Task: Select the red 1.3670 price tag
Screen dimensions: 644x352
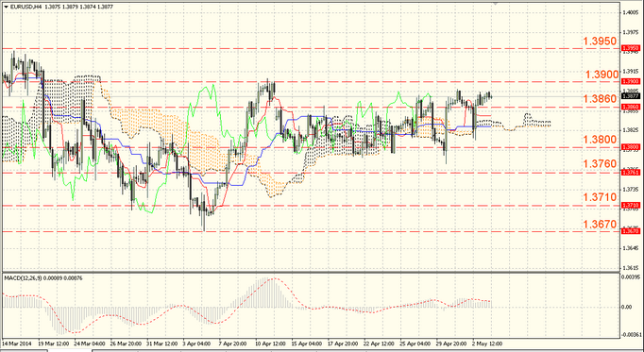Action: click(x=631, y=231)
